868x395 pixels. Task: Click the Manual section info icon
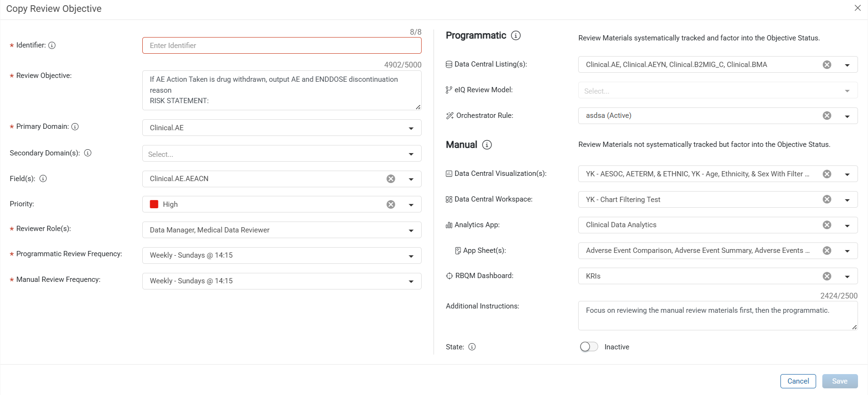click(x=487, y=145)
